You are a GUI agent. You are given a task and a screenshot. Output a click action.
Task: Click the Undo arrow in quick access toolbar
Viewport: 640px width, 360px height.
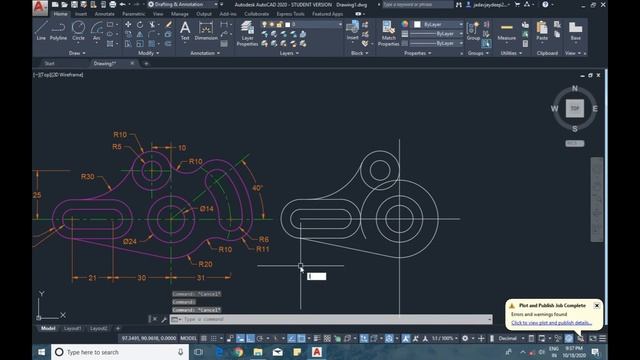click(x=122, y=4)
